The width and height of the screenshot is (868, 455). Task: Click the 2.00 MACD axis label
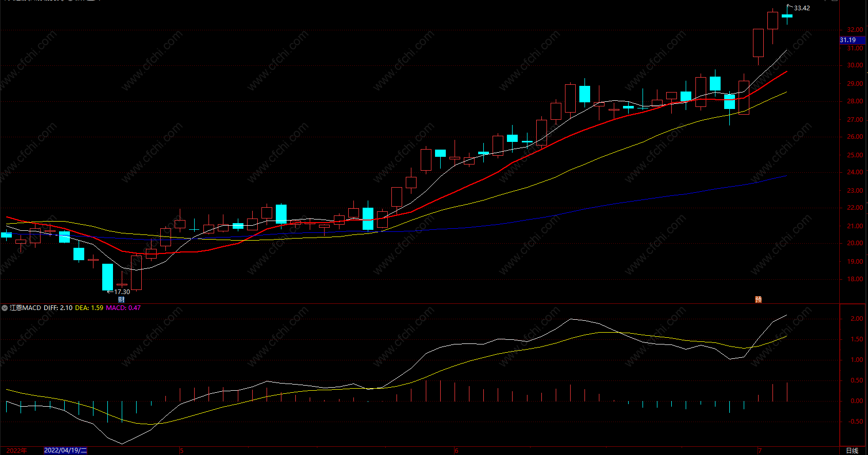pyautogui.click(x=857, y=319)
